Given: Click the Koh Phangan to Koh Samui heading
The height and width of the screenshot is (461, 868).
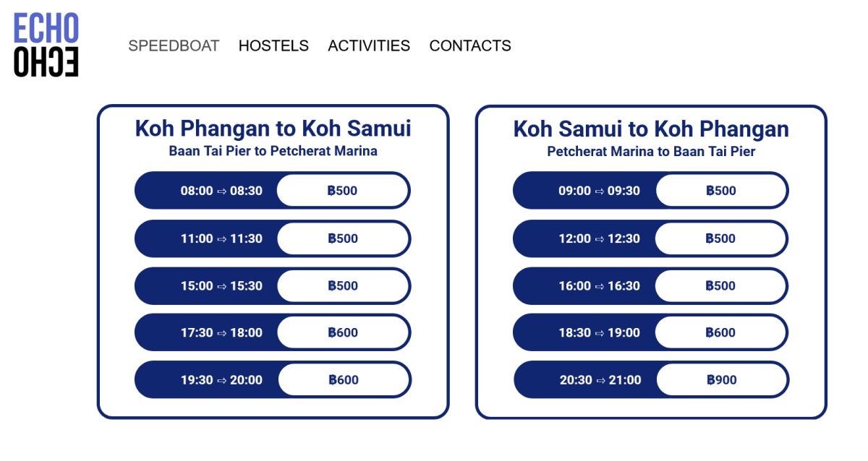Looking at the screenshot, I should click(x=273, y=129).
